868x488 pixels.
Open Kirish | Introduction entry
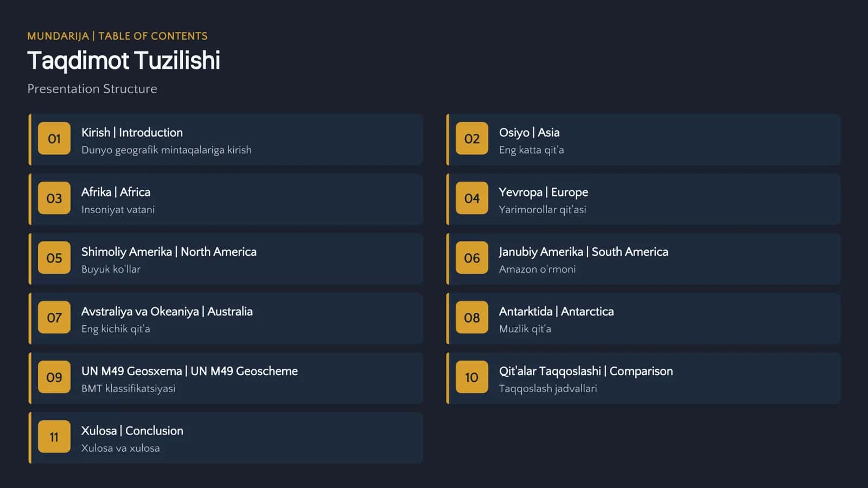(226, 140)
